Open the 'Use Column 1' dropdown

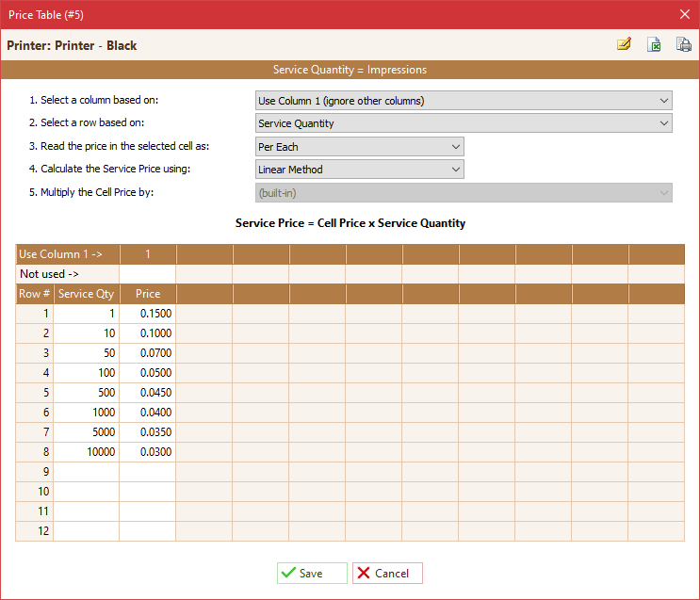(464, 101)
